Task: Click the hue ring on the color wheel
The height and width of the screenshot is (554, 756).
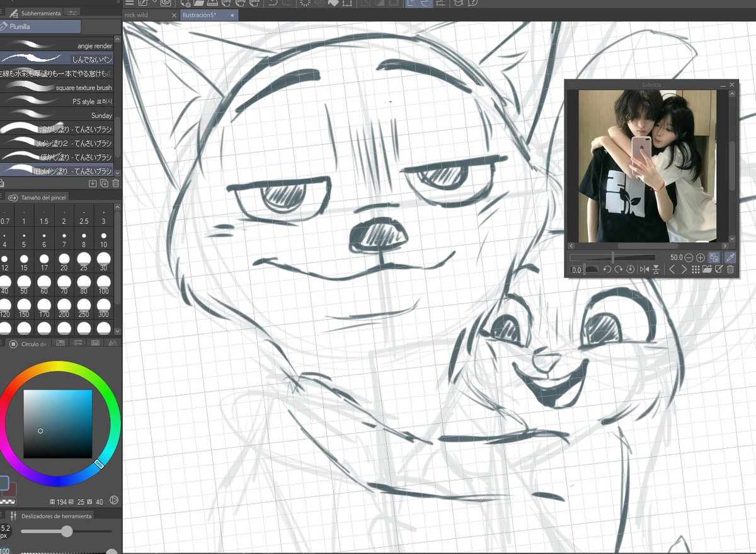Action: pos(59,366)
